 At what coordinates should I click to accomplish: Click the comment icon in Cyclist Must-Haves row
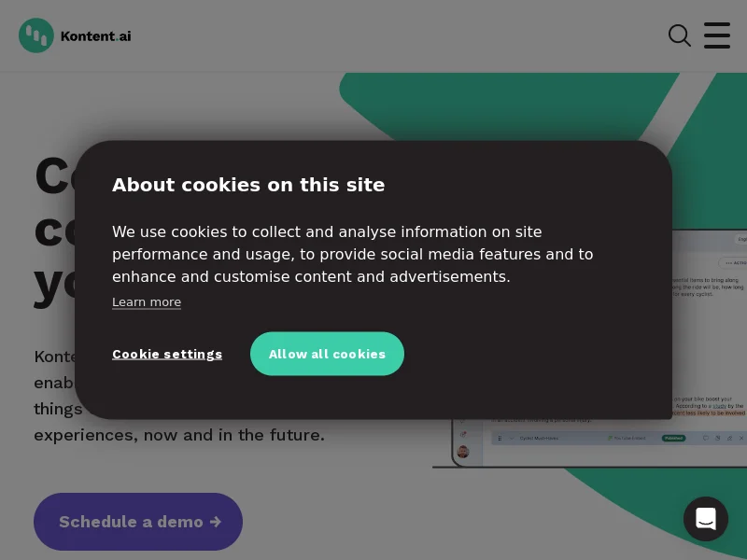(x=706, y=438)
